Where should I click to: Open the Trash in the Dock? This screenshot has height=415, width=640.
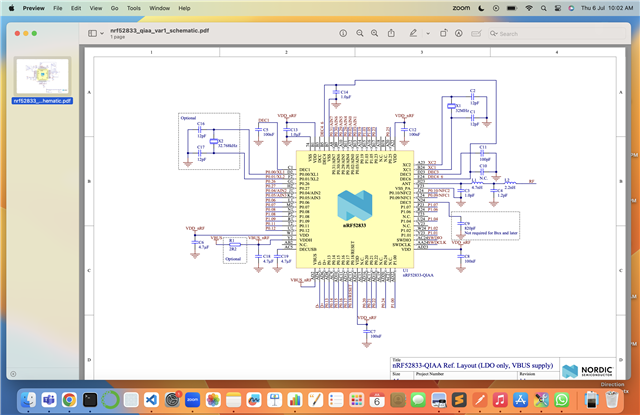click(x=611, y=400)
